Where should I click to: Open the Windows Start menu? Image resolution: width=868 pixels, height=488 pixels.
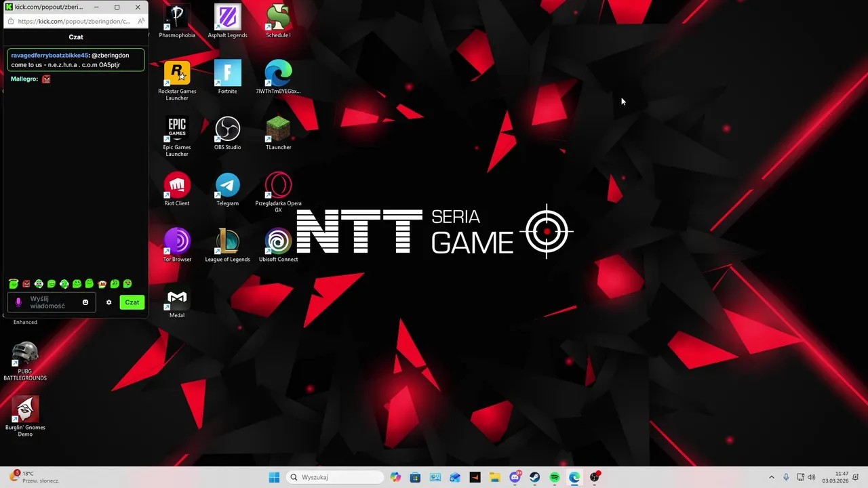[x=274, y=477]
